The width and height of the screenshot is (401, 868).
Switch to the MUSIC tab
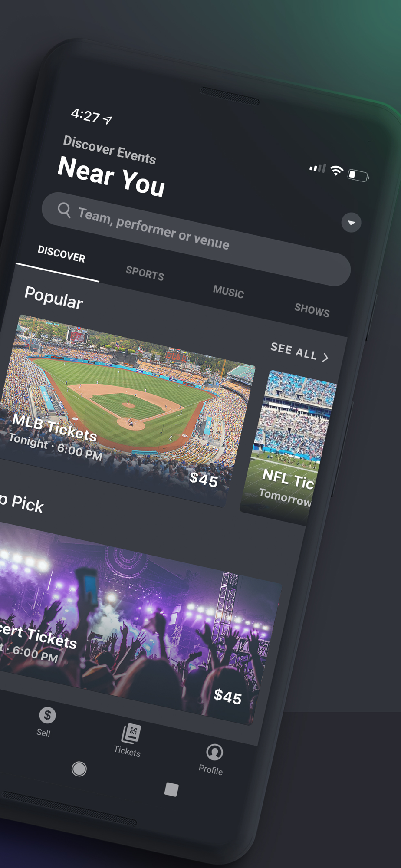(x=228, y=292)
